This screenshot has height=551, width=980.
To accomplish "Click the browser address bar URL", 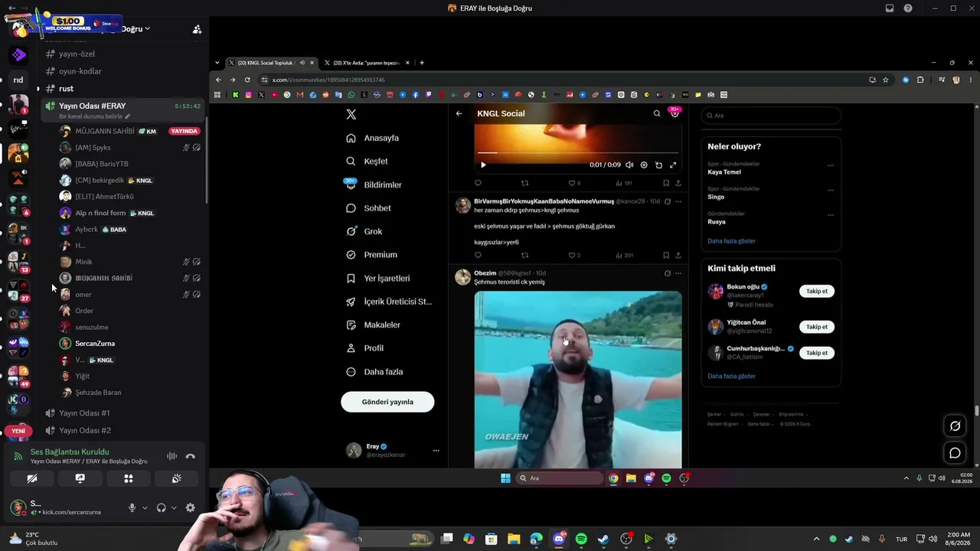I will click(328, 80).
